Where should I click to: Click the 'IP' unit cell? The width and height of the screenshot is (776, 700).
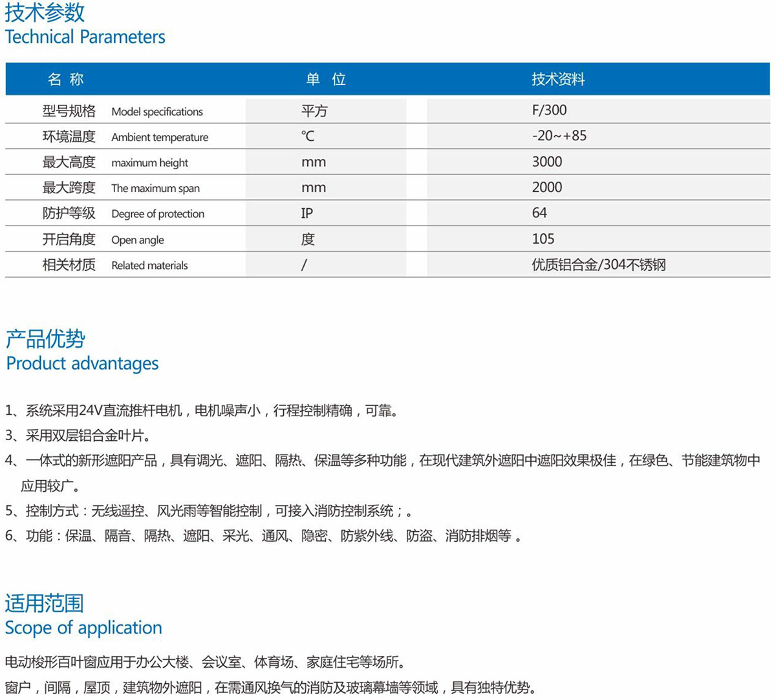pyautogui.click(x=307, y=213)
